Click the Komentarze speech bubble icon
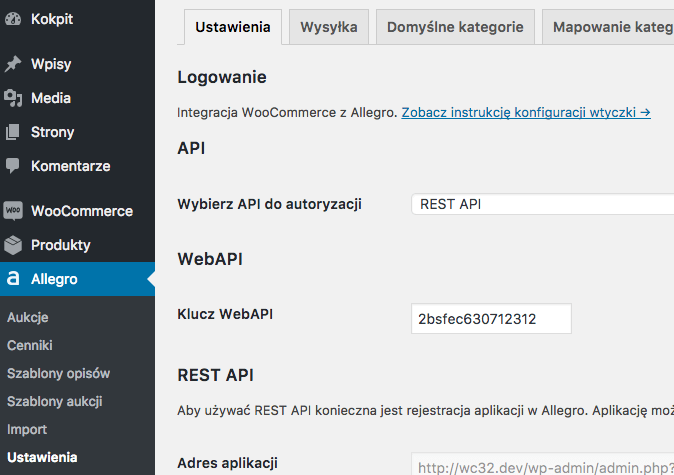Viewport: 674px width, 475px height. coord(13,166)
